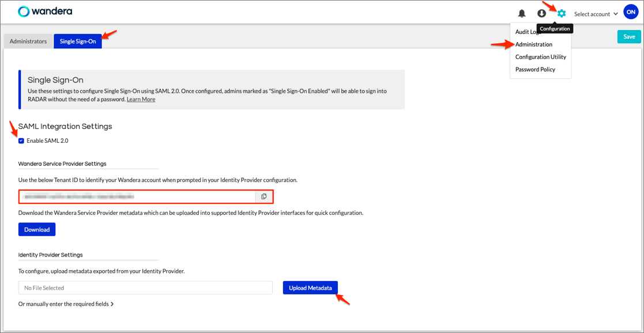
Task: Open the Configuration gear icon
Action: coord(562,14)
